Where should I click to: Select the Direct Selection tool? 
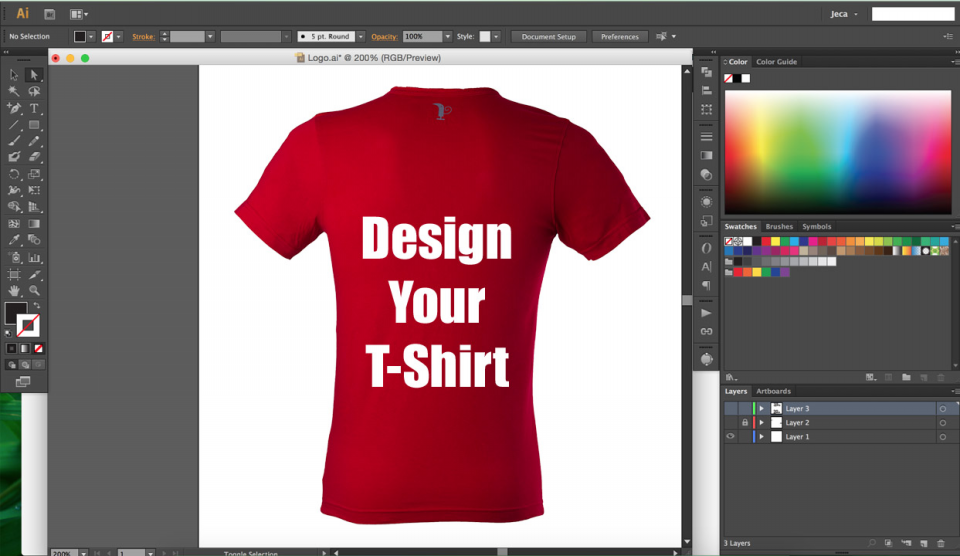tap(34, 75)
